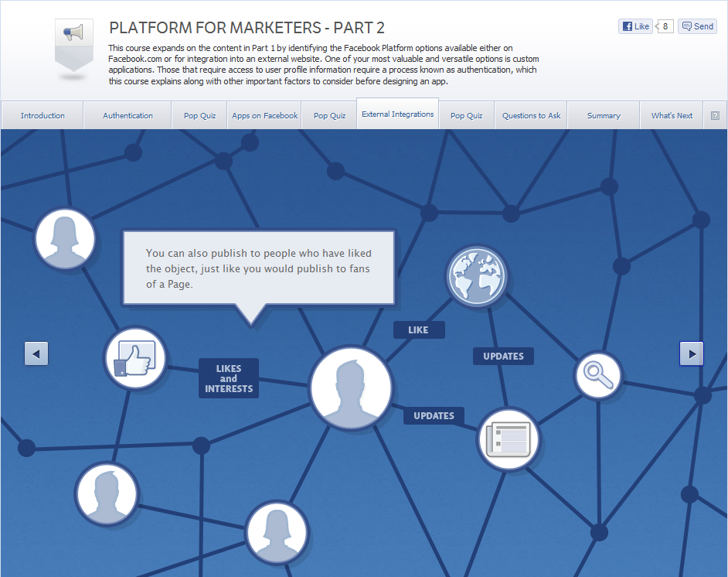Open the Summary tab

(x=604, y=116)
